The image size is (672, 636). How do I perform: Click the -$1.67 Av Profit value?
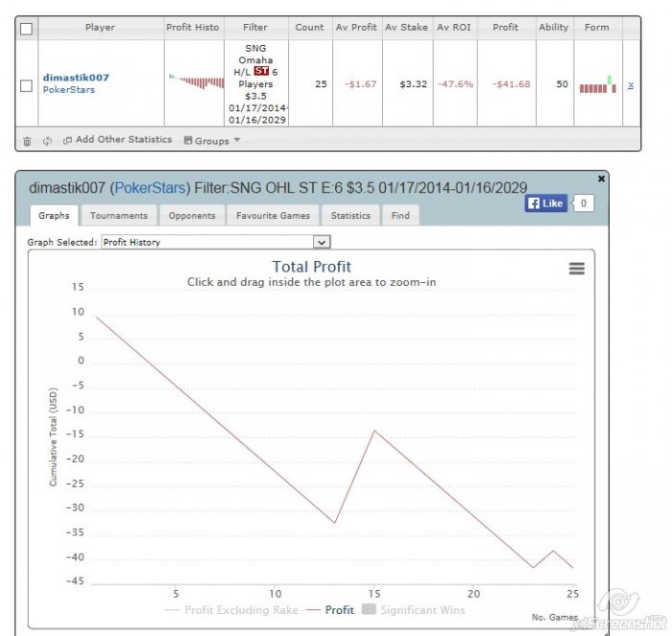pyautogui.click(x=360, y=84)
